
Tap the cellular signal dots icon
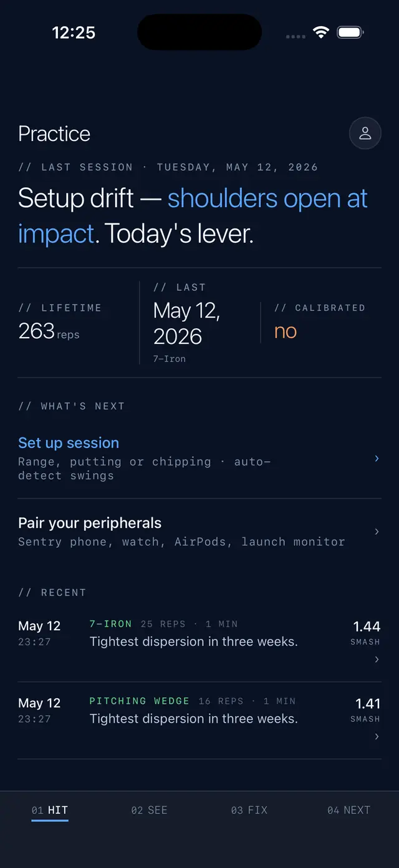pyautogui.click(x=296, y=36)
